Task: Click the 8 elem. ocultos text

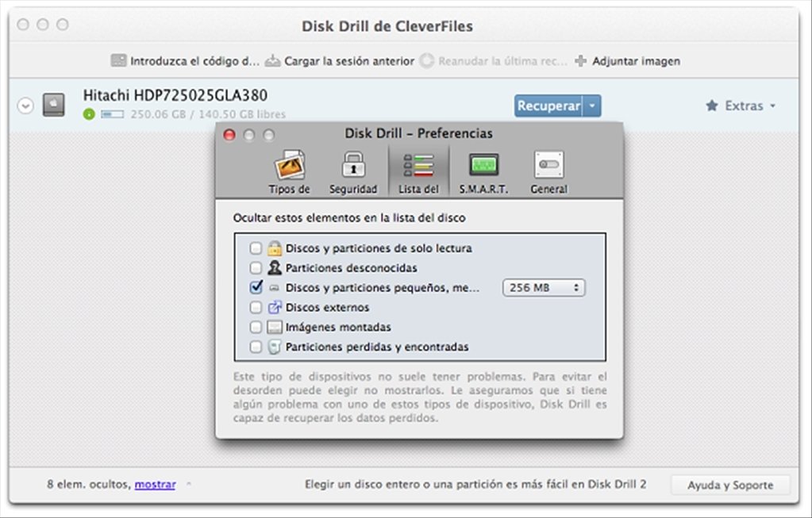Action: [x=89, y=485]
